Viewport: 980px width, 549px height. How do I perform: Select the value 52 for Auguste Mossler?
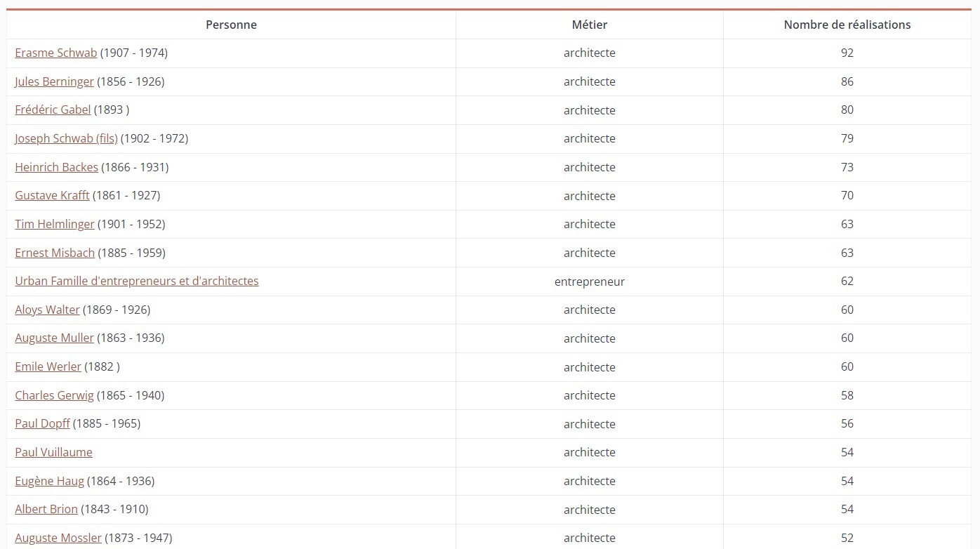(x=847, y=538)
